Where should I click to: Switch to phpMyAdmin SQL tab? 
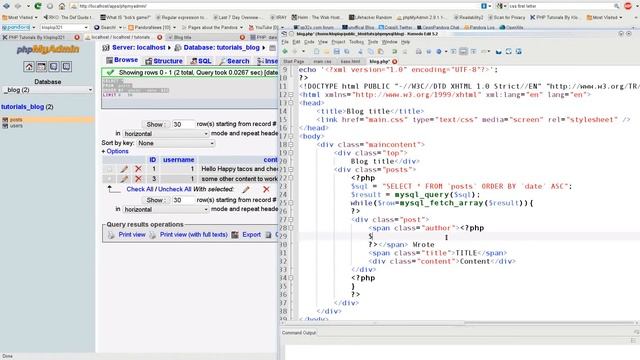coord(201,61)
